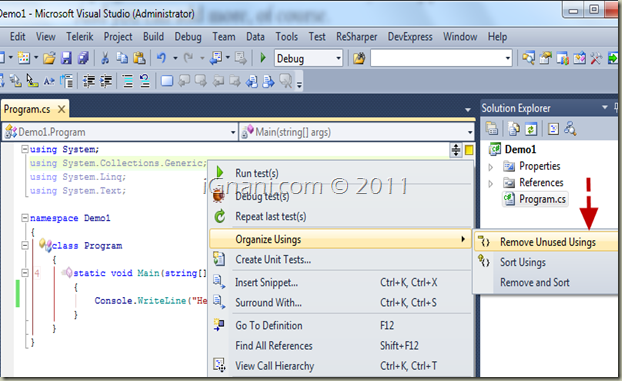The height and width of the screenshot is (381, 622).
Task: Choose Find All References
Action: (x=340, y=346)
